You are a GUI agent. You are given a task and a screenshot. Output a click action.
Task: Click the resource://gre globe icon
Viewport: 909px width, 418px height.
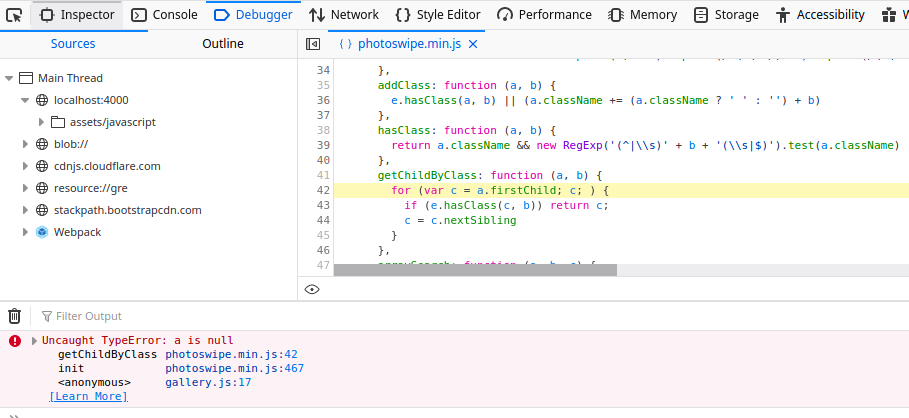tap(42, 188)
